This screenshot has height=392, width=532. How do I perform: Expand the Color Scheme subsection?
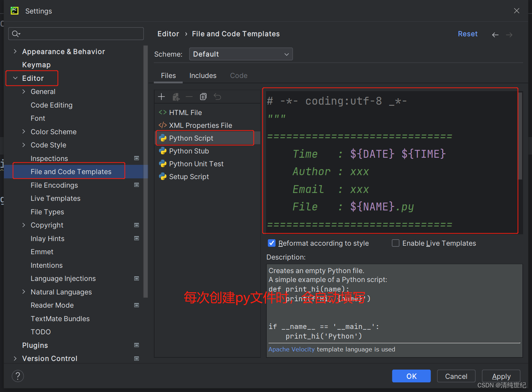(x=24, y=131)
